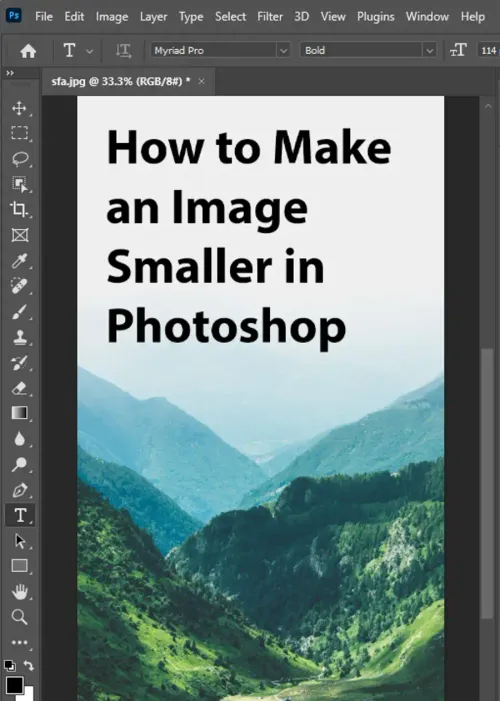Select the Crop tool
This screenshot has height=701, width=500.
(19, 209)
